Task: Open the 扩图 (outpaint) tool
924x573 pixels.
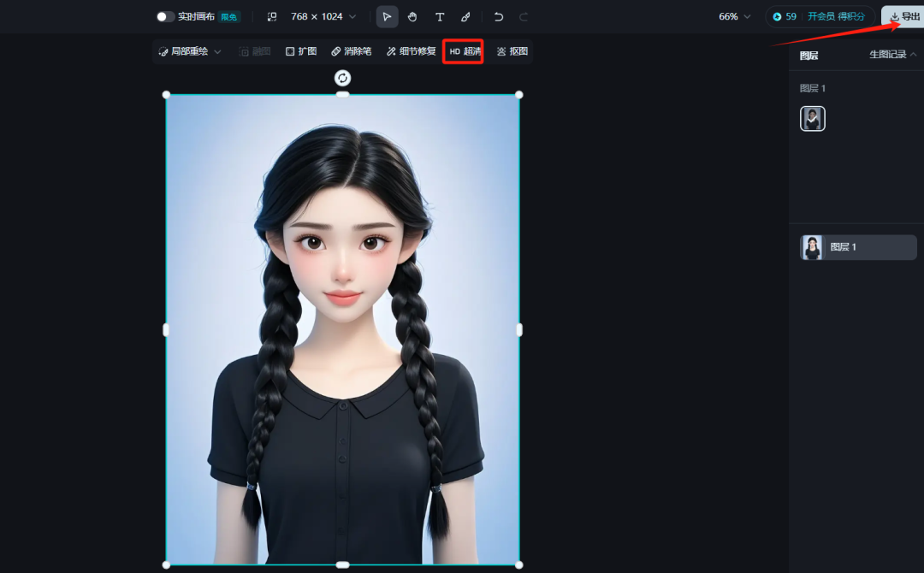Action: tap(301, 50)
